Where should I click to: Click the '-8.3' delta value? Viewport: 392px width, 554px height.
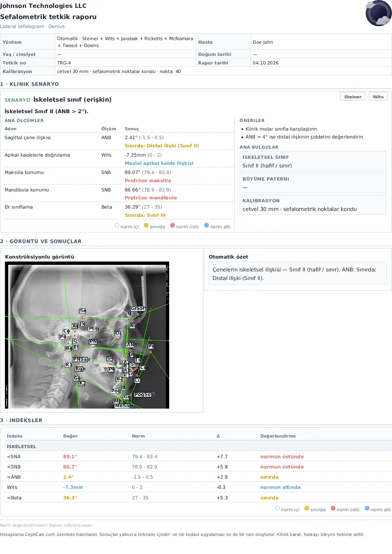(x=222, y=487)
